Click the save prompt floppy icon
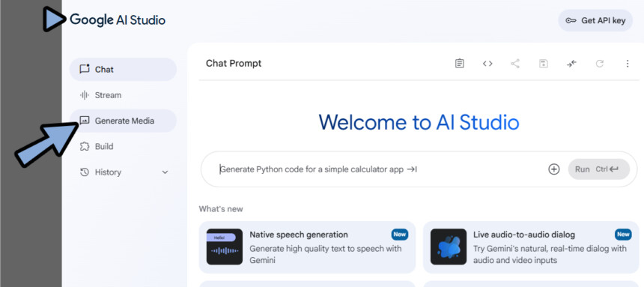The width and height of the screenshot is (644, 287). click(544, 64)
